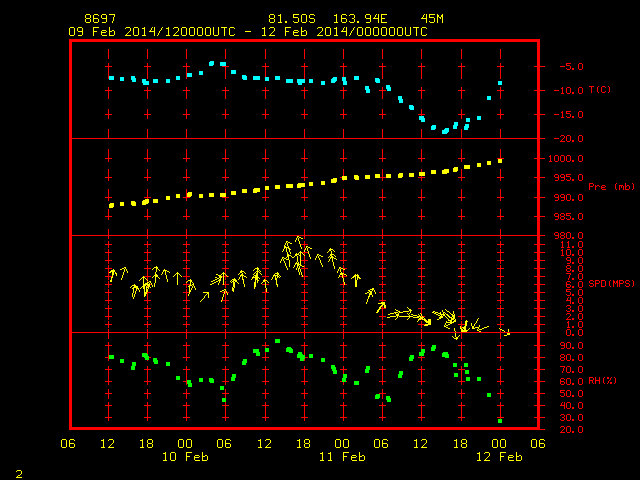The width and height of the screenshot is (640, 480).
Task: Select the 10 Feb date label
Action: pyautogui.click(x=185, y=457)
